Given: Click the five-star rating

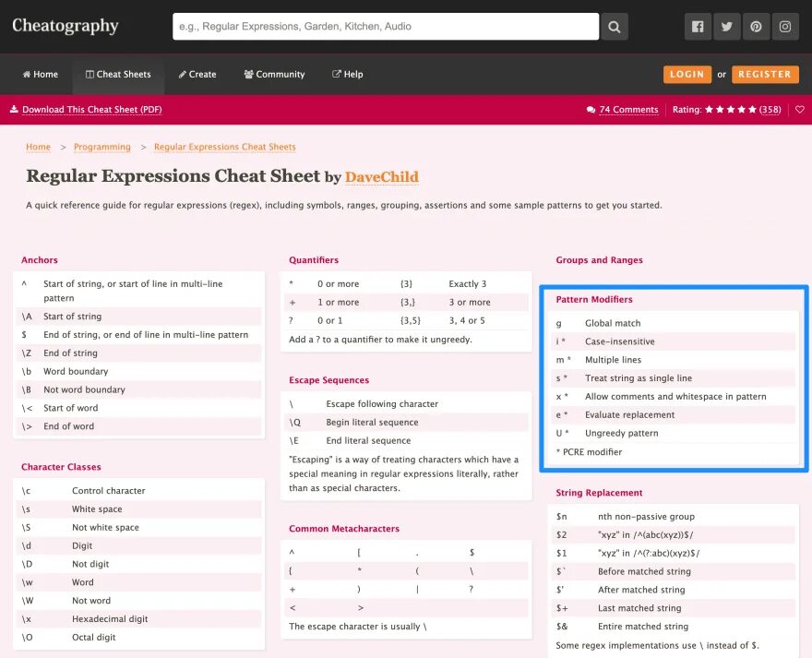Looking at the screenshot, I should 731,109.
